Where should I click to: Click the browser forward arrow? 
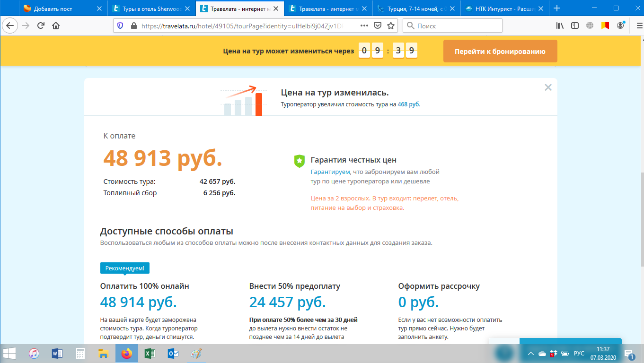point(26,26)
